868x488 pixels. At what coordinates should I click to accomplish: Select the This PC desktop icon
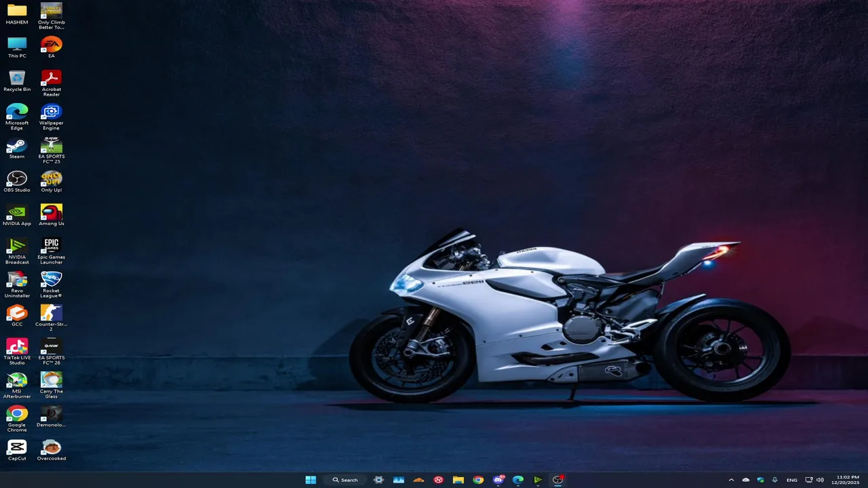17,47
